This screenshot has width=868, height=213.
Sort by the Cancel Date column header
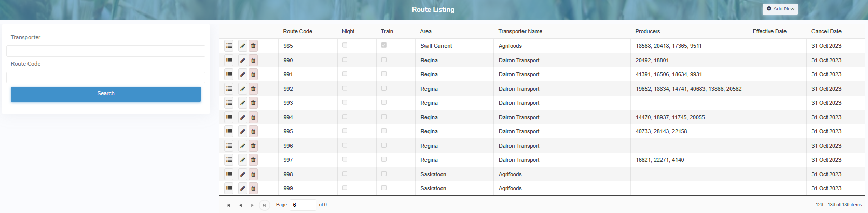click(x=826, y=31)
